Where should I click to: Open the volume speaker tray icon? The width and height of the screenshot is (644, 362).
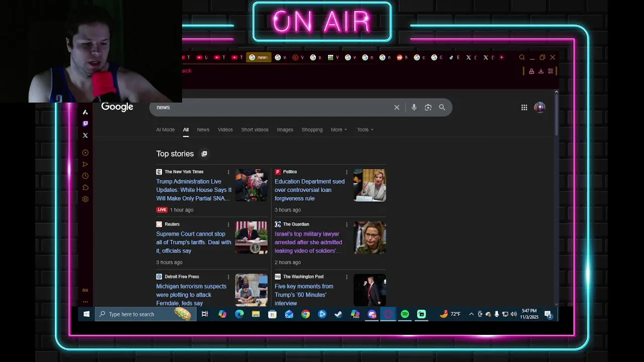[513, 314]
